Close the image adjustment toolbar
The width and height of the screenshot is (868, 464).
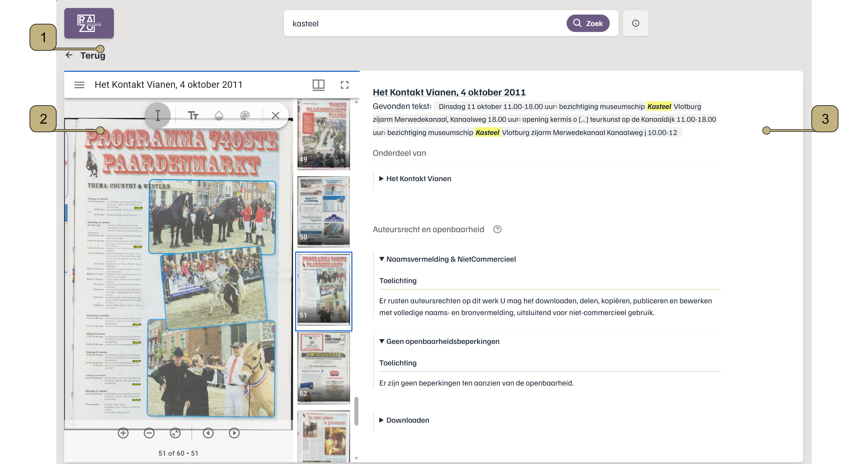coord(276,115)
